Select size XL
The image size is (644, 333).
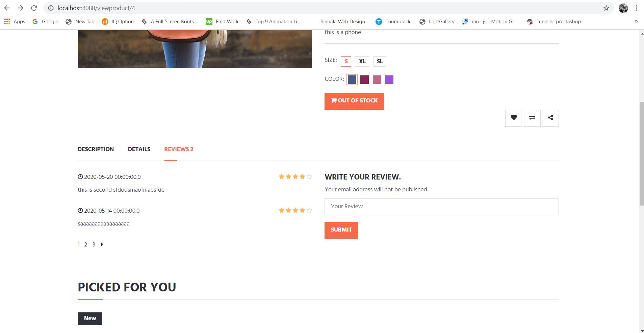click(x=362, y=62)
